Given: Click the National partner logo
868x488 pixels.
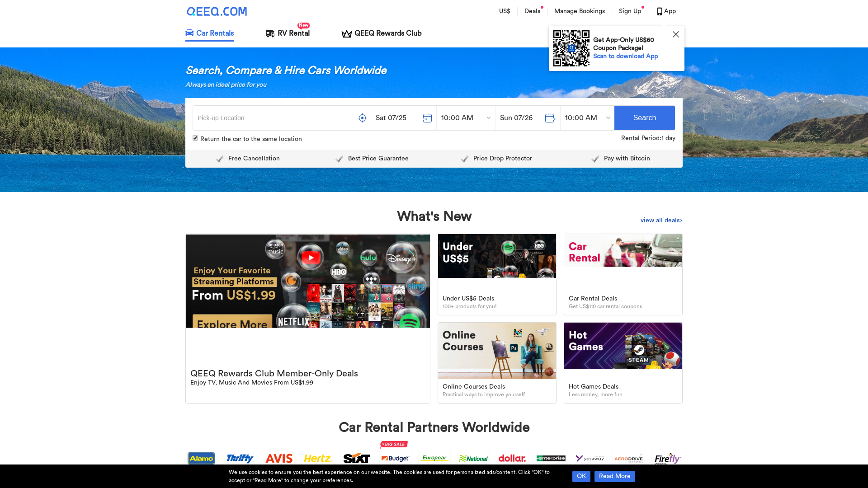Looking at the screenshot, I should [473, 458].
